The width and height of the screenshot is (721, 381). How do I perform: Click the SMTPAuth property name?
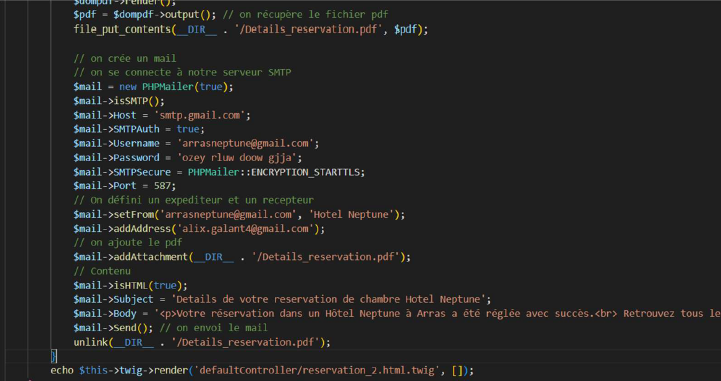[x=136, y=129]
